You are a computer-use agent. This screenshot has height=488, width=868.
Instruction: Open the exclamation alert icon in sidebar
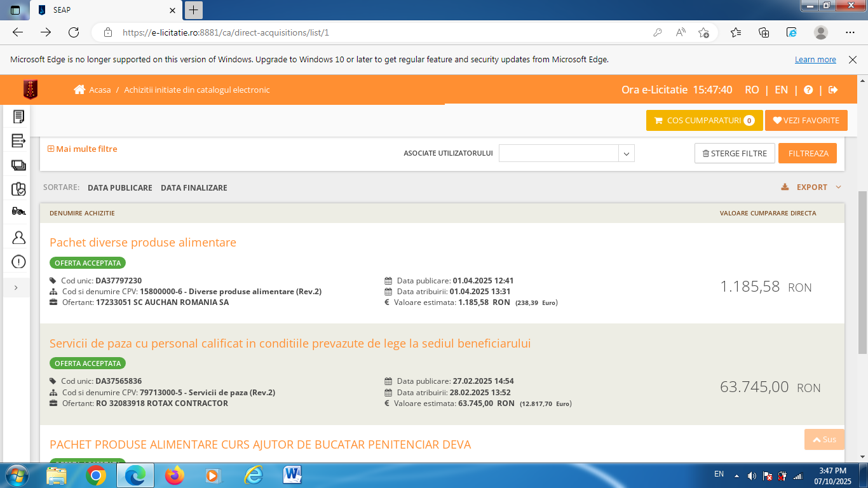(x=18, y=262)
